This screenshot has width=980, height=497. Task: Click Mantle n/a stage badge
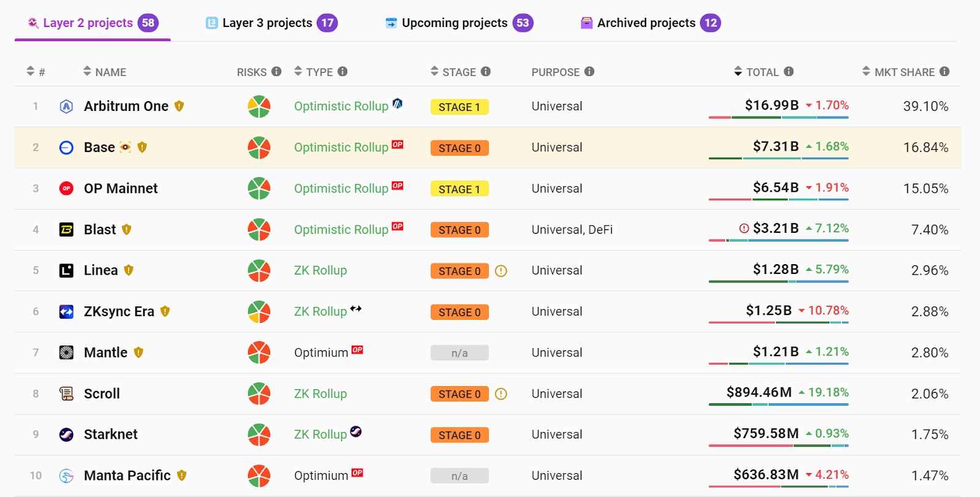click(459, 353)
